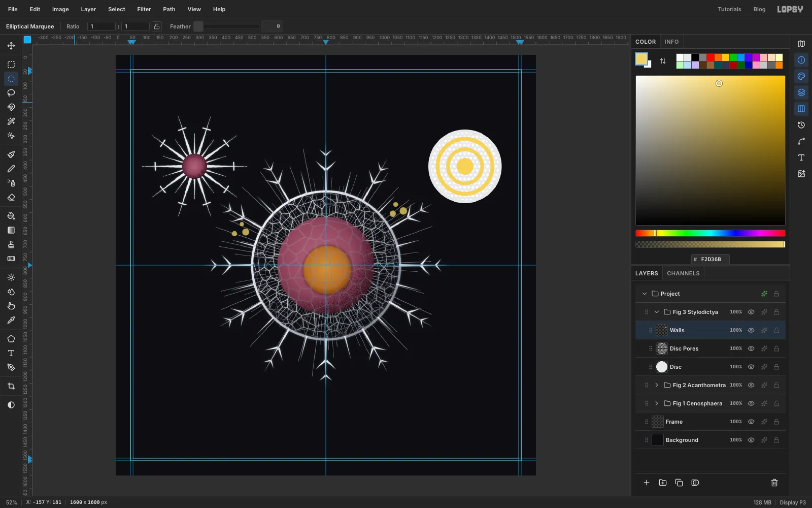Select the Eraser tool
This screenshot has width=812, height=508.
11,197
